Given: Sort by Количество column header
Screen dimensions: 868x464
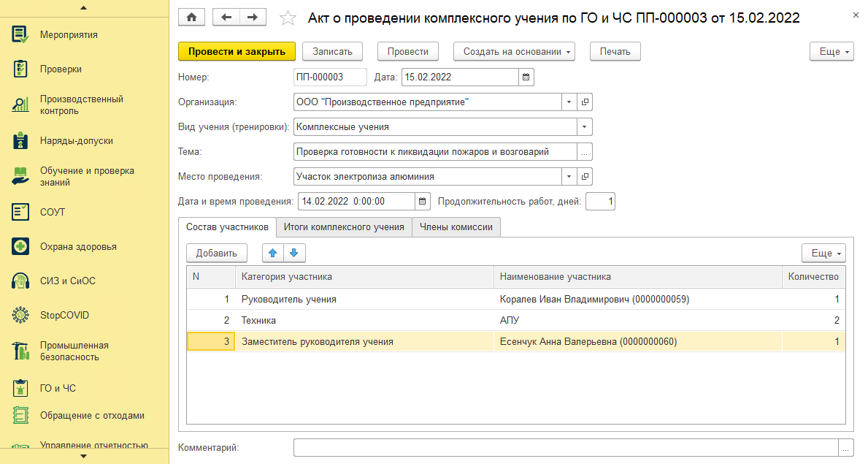Looking at the screenshot, I should pos(813,277).
